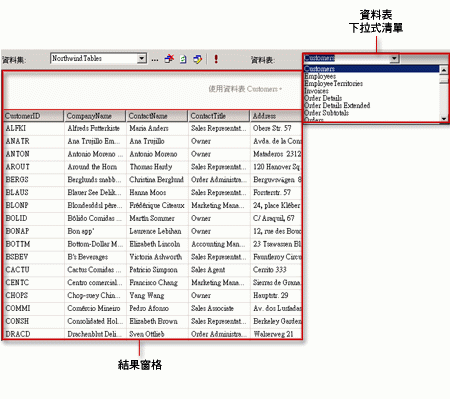
Task: Click the Francisco Chang contact cell
Action: [157, 283]
